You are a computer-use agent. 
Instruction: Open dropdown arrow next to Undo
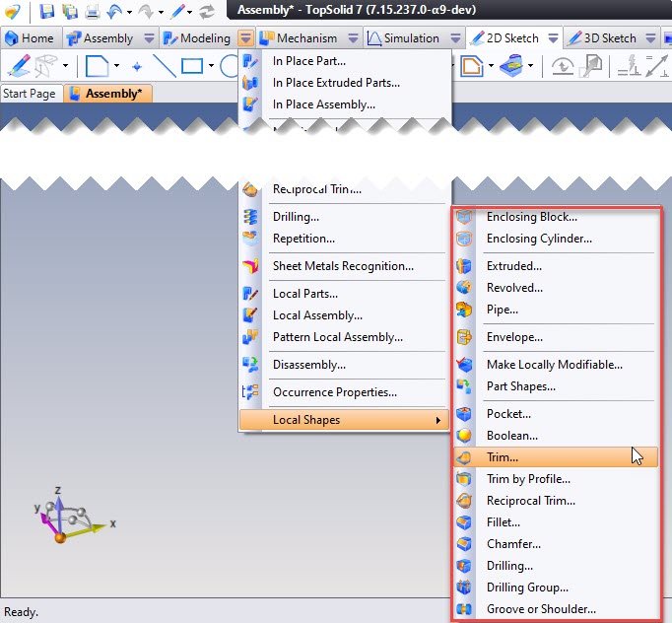[129, 13]
